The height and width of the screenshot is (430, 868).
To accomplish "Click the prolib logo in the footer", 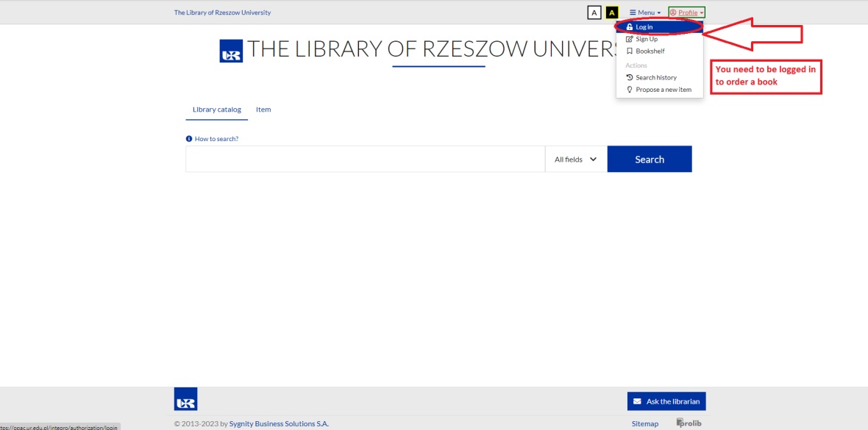I will 689,423.
